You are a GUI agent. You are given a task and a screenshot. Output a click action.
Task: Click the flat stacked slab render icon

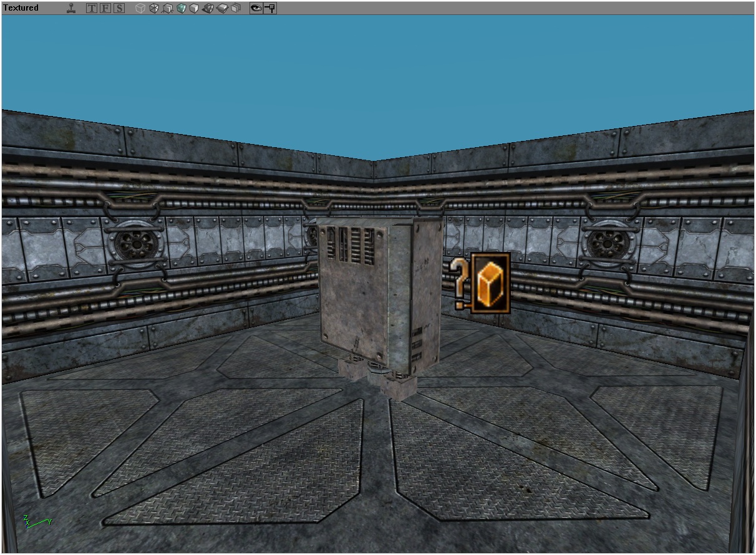pos(222,9)
